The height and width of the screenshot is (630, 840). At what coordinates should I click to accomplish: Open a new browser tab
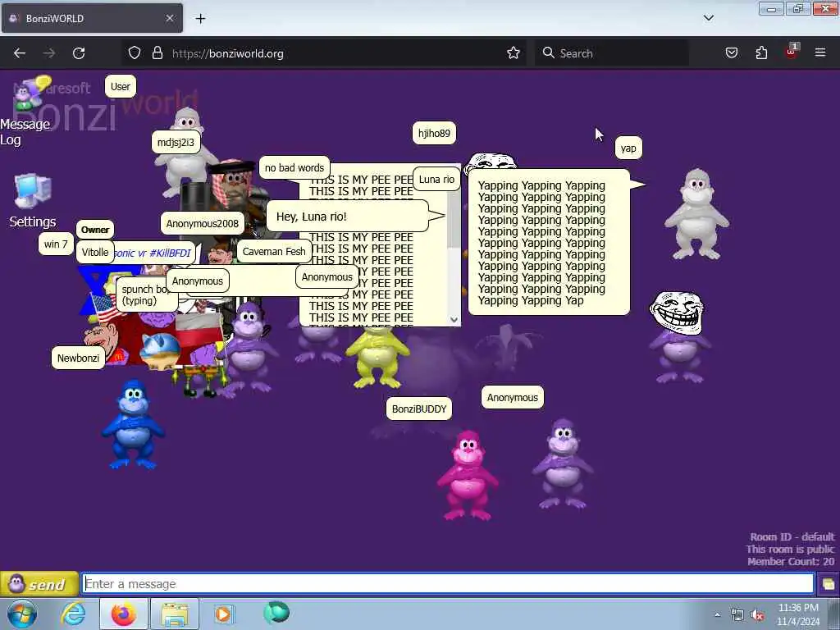point(200,19)
